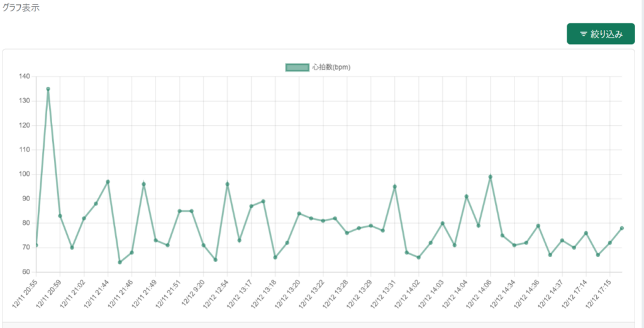Select the 135 bpm peak data point
This screenshot has width=644, height=328.
48,89
